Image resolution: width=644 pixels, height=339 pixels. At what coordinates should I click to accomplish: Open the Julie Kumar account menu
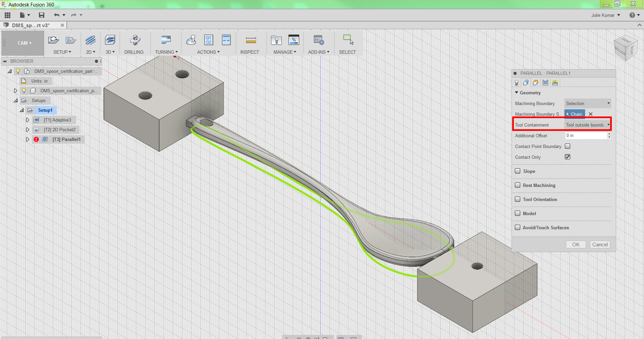pyautogui.click(x=606, y=15)
